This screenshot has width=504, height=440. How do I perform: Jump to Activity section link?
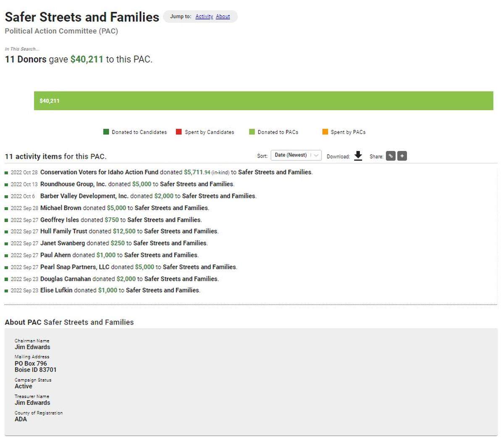(204, 16)
